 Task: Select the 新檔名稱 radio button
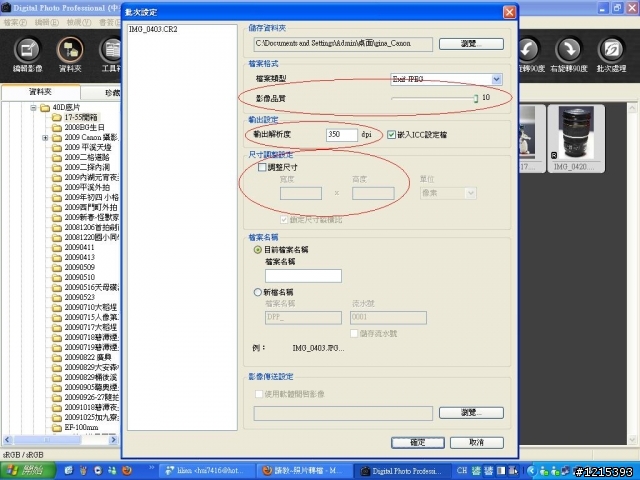coord(258,292)
